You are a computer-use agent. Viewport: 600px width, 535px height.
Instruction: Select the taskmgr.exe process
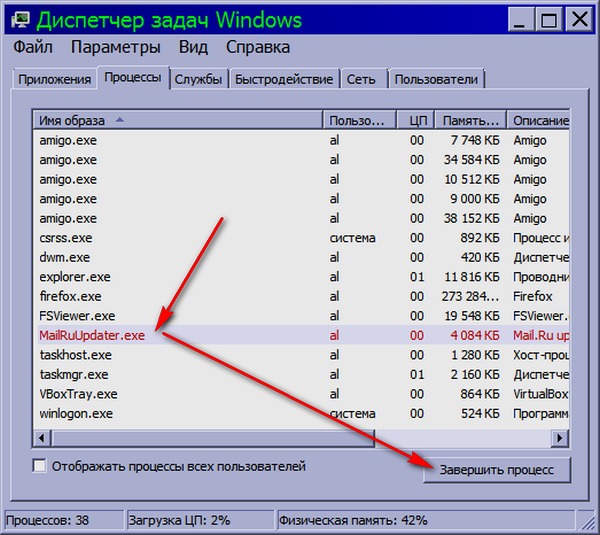point(301,375)
